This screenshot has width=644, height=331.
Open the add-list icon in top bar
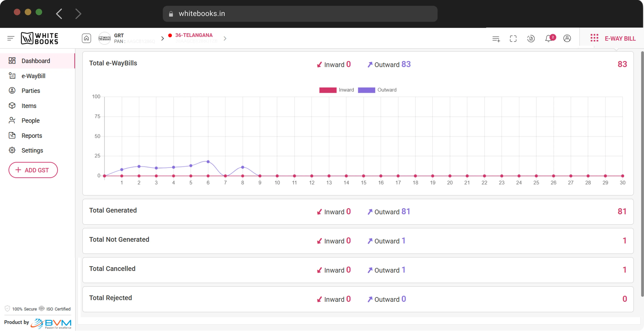tap(496, 39)
